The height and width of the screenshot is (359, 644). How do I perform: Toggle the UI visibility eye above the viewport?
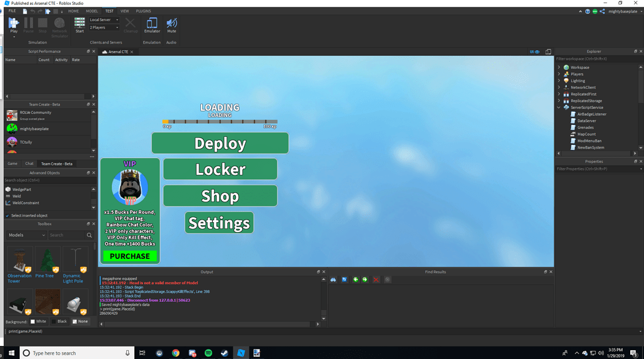[x=536, y=51]
